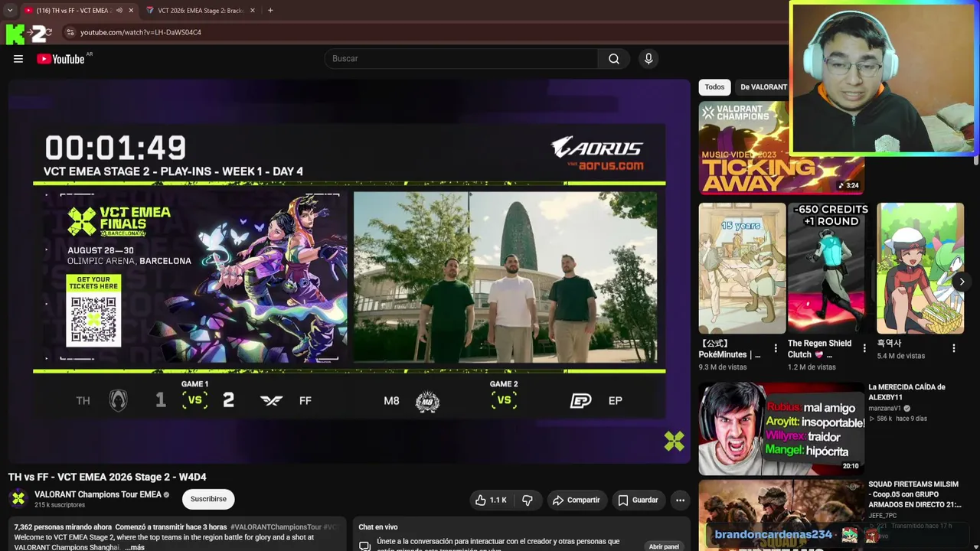Select the Todos filter chip
The height and width of the screenshot is (551, 980).
point(714,87)
